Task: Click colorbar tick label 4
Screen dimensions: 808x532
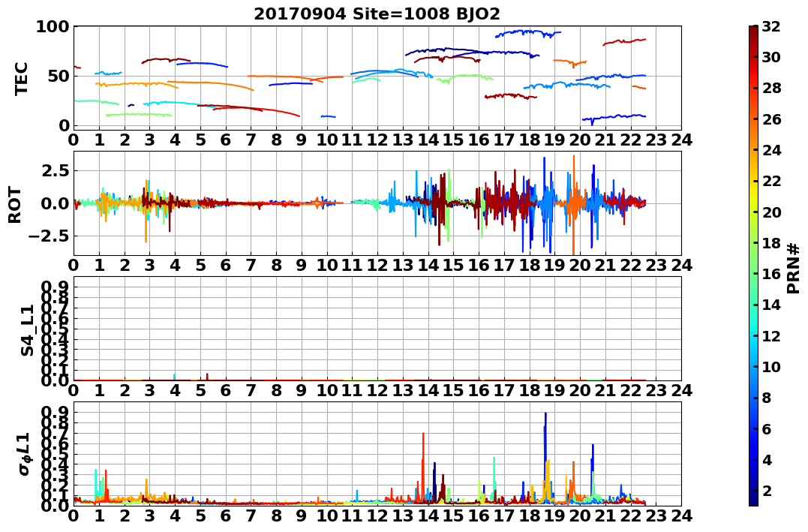Action: click(x=767, y=459)
